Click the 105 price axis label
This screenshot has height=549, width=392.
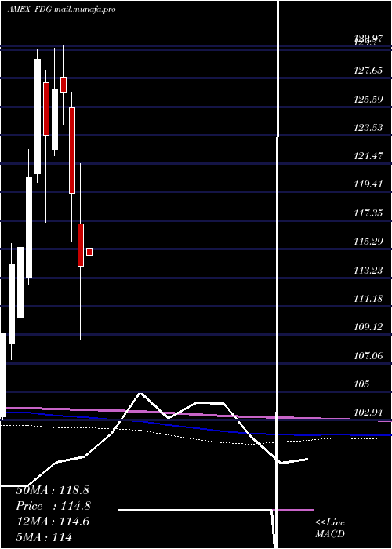pos(361,384)
